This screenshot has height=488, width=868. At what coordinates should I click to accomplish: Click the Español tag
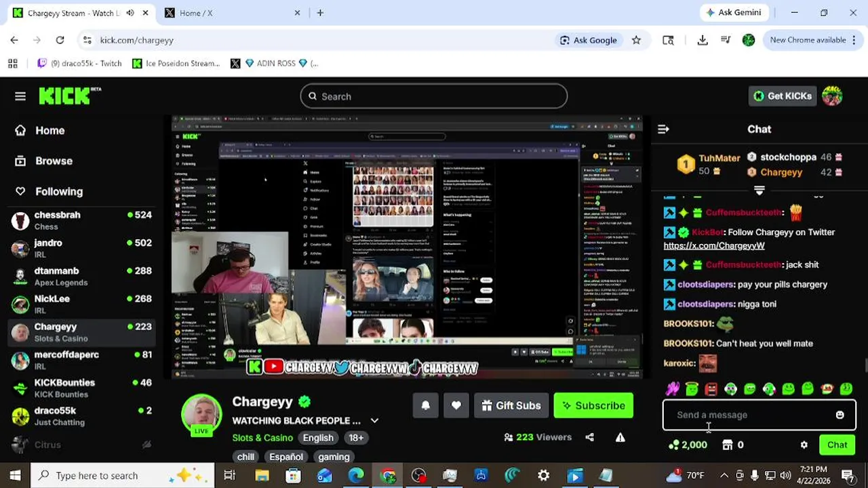point(286,457)
